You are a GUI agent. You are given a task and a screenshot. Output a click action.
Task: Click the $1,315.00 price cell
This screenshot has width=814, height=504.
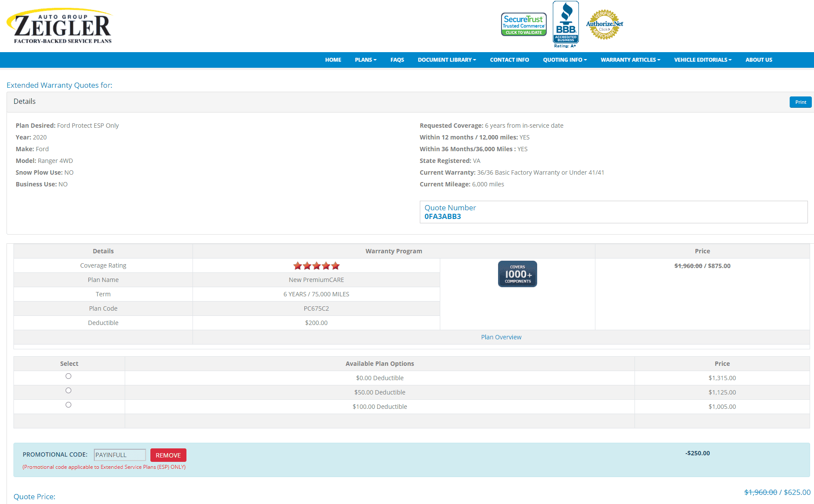click(x=722, y=378)
